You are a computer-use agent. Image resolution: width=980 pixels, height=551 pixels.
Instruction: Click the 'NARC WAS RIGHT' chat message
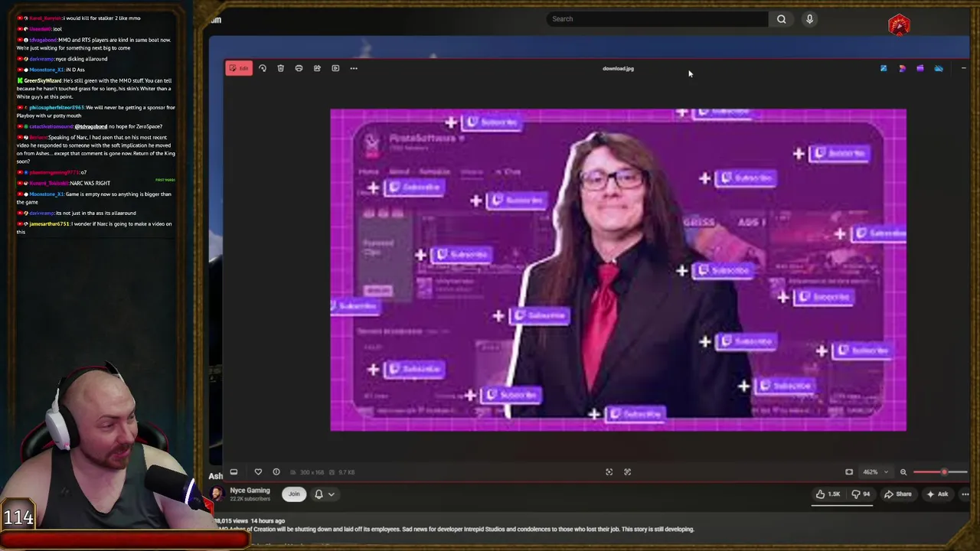point(64,183)
